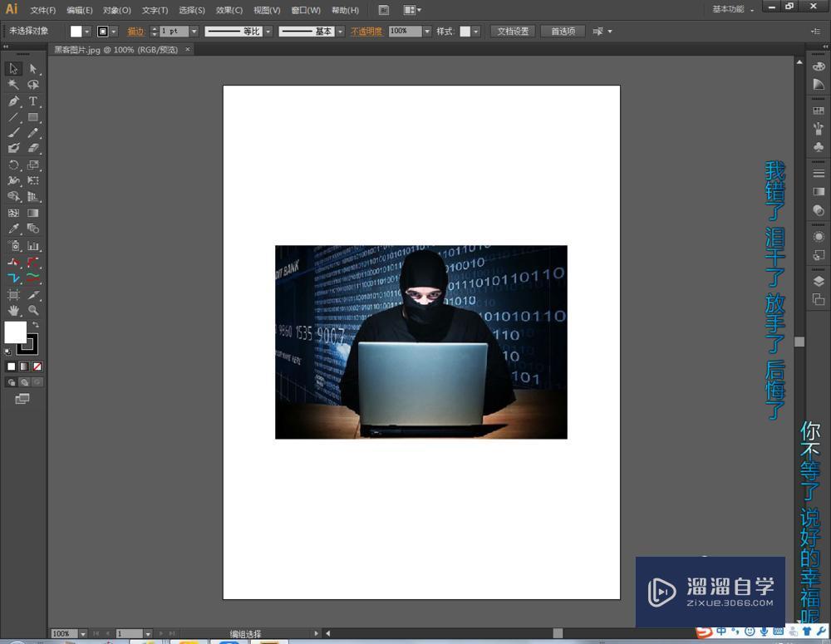Enable Draw Behind mode

point(24,382)
